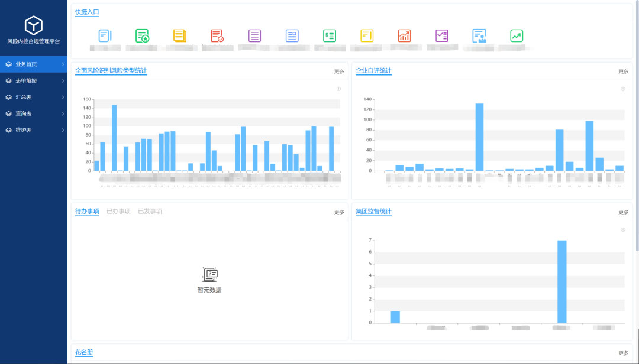Open the orange bar-chart shortcut icon
Viewport: 639px width, 364px height.
pyautogui.click(x=404, y=35)
